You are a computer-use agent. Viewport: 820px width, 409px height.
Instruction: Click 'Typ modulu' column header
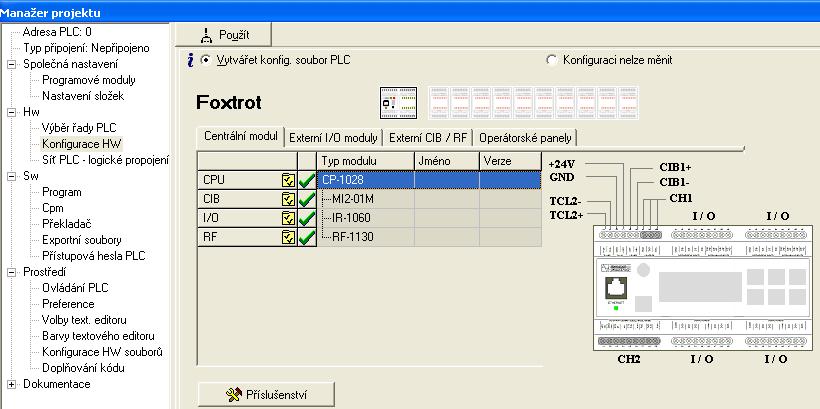tap(366, 161)
